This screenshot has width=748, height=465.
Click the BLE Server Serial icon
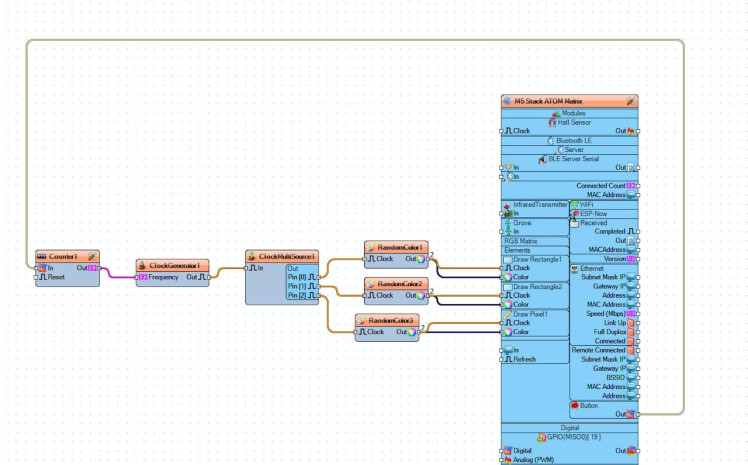[x=543, y=159]
